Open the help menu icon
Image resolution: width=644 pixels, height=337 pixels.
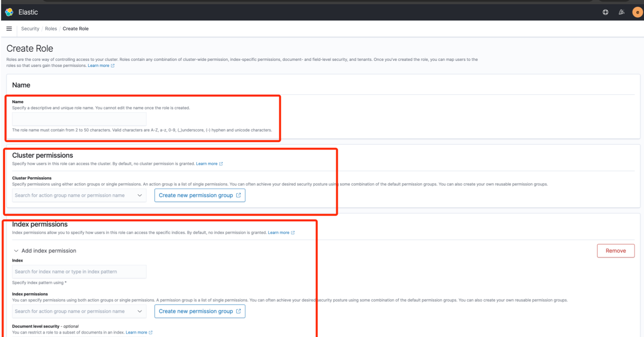pos(605,12)
